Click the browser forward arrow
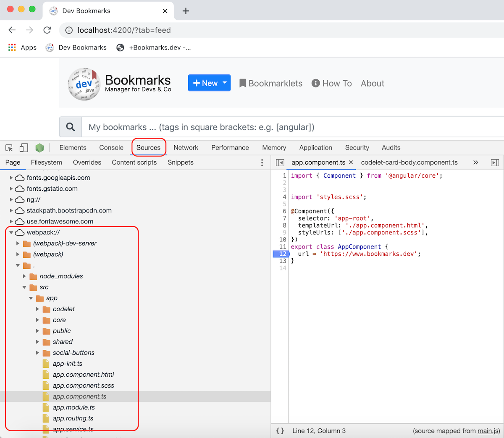 click(29, 30)
